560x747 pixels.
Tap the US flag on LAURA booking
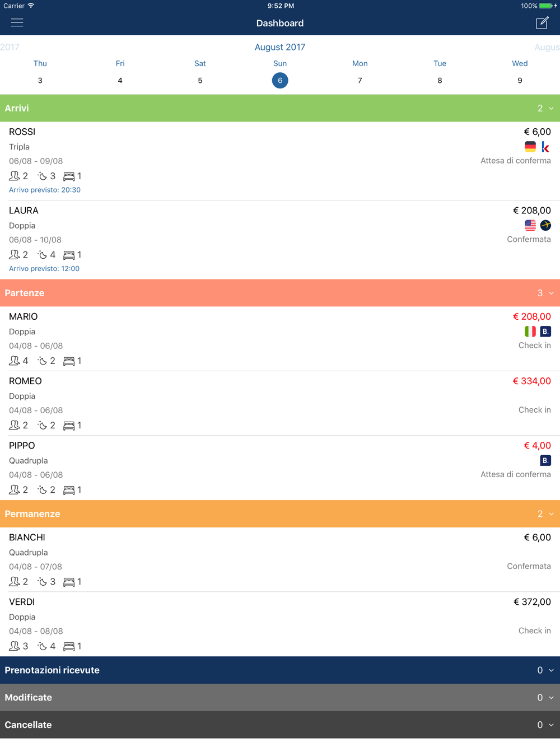(530, 225)
